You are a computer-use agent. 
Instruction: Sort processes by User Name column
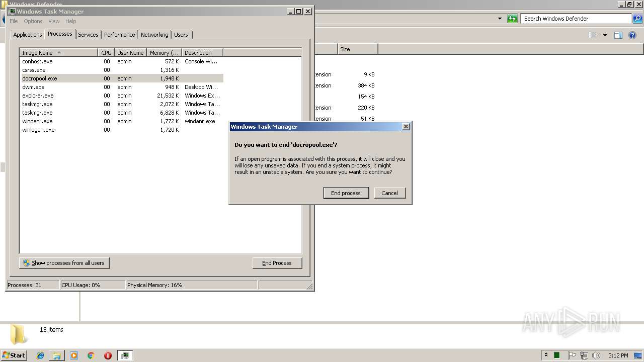pyautogui.click(x=130, y=53)
